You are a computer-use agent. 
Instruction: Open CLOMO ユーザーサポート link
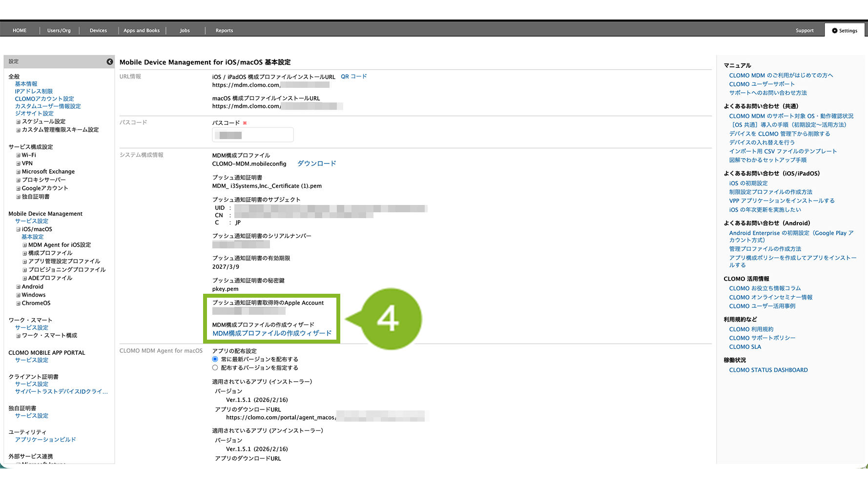[x=762, y=84]
